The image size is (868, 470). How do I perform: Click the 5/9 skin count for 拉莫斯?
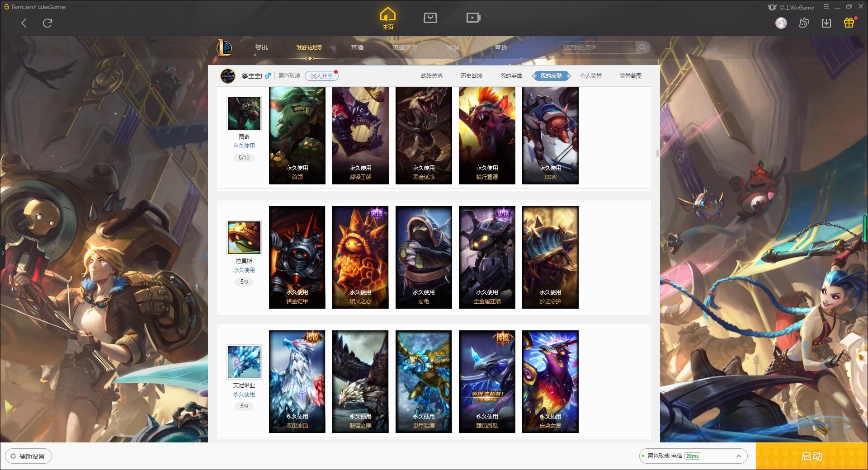tap(244, 282)
